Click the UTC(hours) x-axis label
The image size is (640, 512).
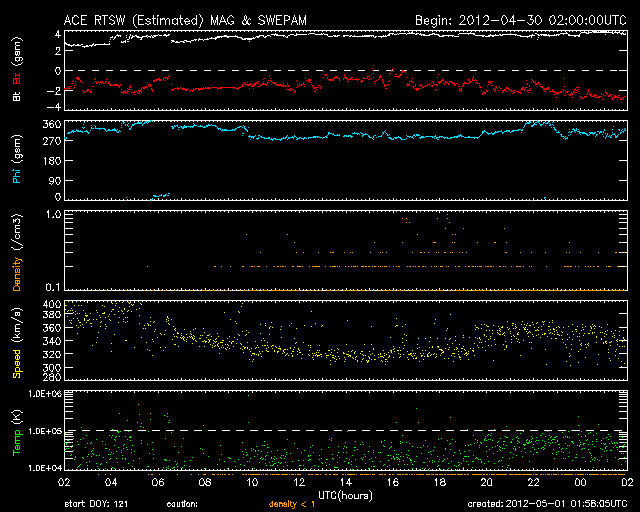[346, 494]
